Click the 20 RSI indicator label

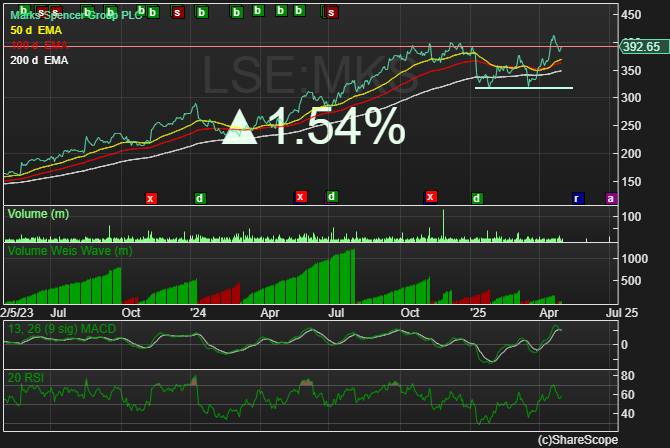point(26,378)
